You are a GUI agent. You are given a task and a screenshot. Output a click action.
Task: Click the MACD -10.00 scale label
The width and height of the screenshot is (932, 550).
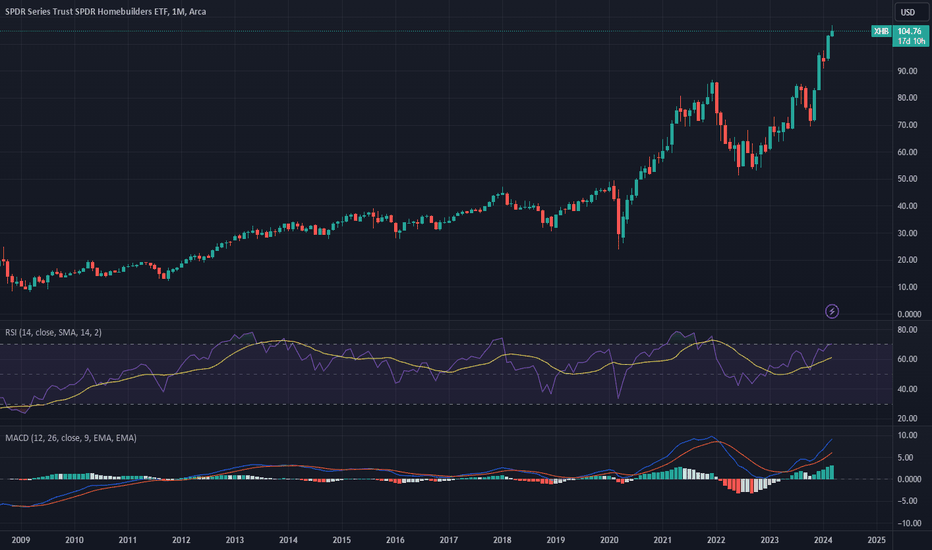[x=908, y=523]
